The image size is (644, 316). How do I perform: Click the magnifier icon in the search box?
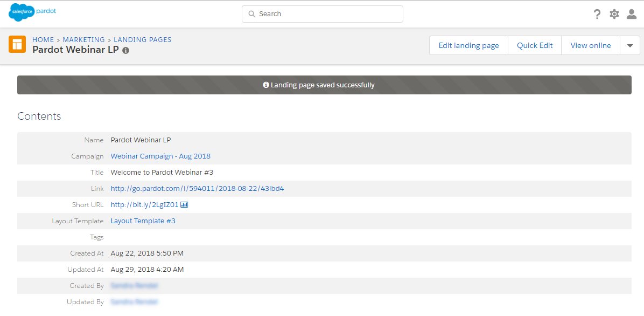point(252,14)
